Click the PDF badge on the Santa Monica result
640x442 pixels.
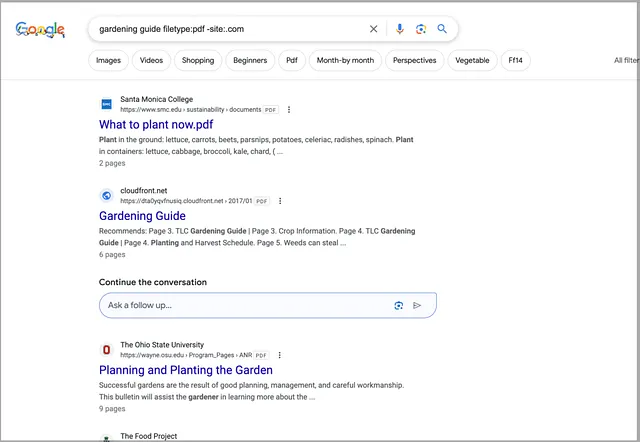270,110
